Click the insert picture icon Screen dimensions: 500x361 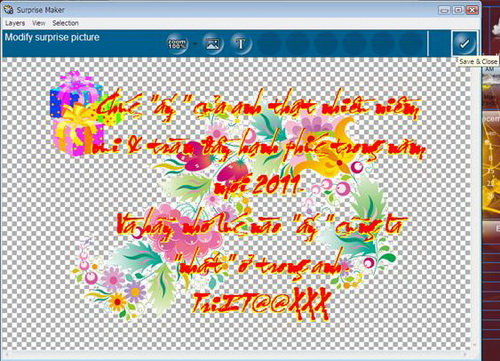pyautogui.click(x=213, y=44)
